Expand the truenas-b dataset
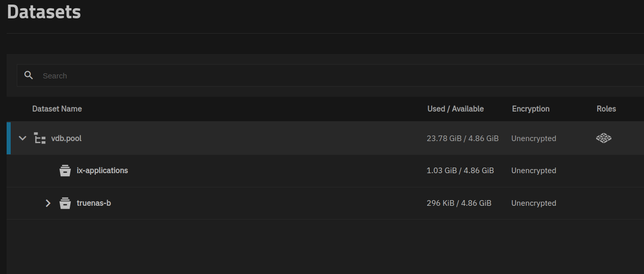The height and width of the screenshot is (274, 644). (x=48, y=203)
